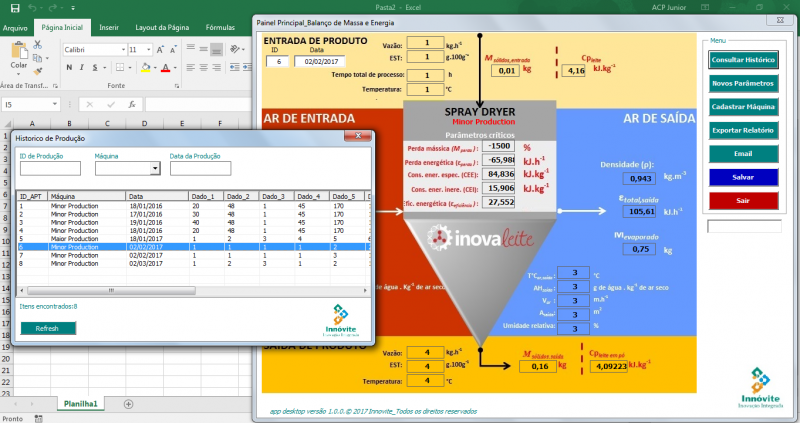Open the Máquina dropdown in Historico de Produção
The image size is (800, 423).
point(155,169)
